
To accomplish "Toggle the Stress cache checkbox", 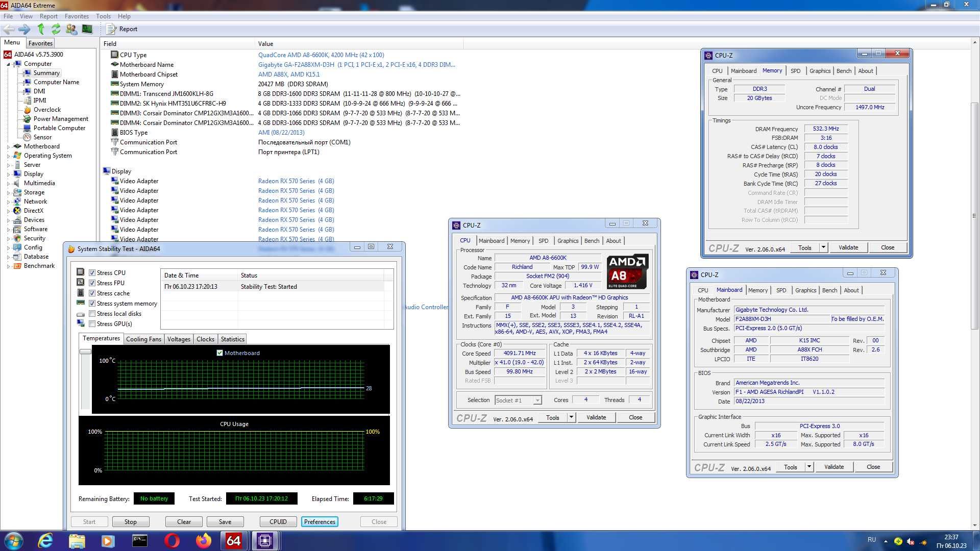I will [92, 293].
